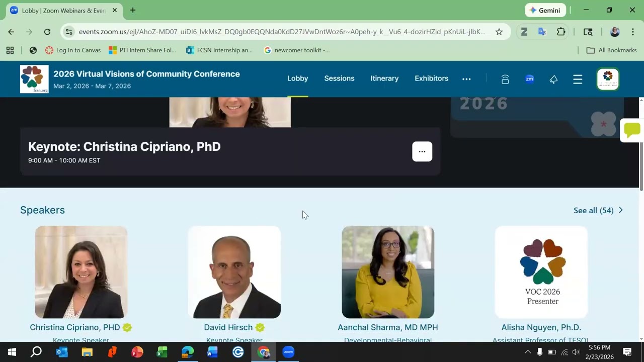Open PowerPoint from the taskbar
The height and width of the screenshot is (362, 644).
[137, 352]
